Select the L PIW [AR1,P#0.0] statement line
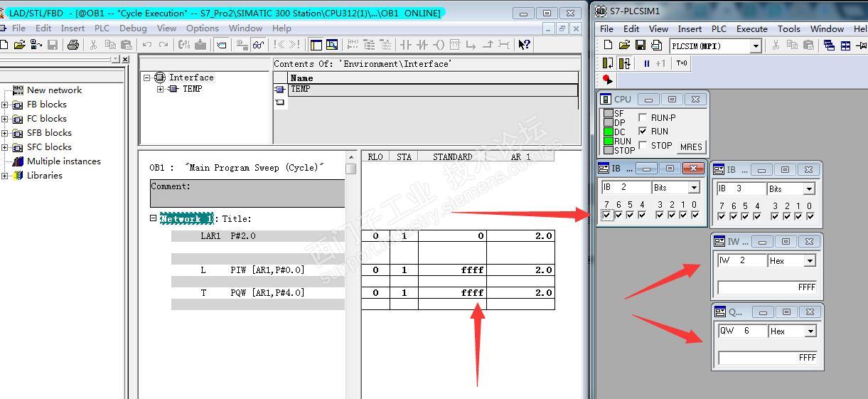The height and width of the screenshot is (399, 868). [257, 270]
